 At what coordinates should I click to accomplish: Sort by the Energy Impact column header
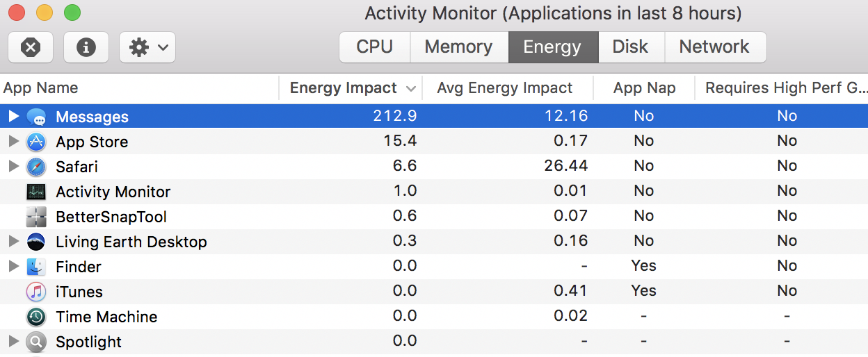coord(351,88)
